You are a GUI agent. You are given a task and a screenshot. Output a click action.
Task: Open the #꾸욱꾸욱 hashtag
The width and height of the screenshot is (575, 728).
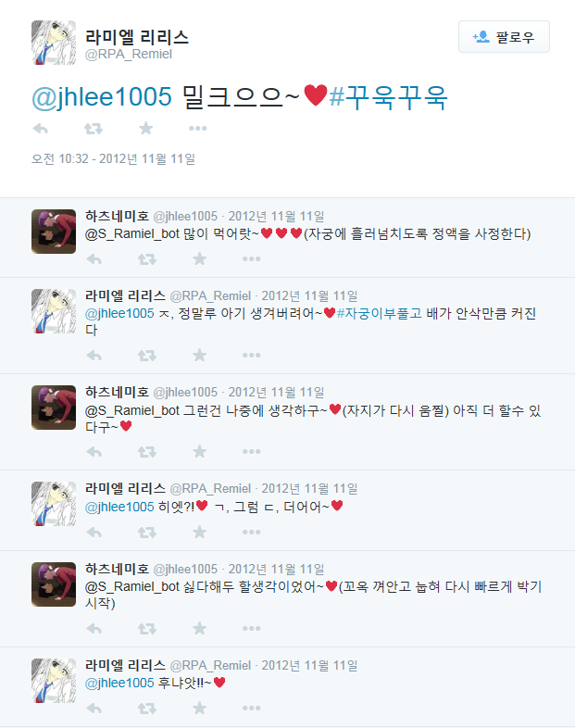388,97
